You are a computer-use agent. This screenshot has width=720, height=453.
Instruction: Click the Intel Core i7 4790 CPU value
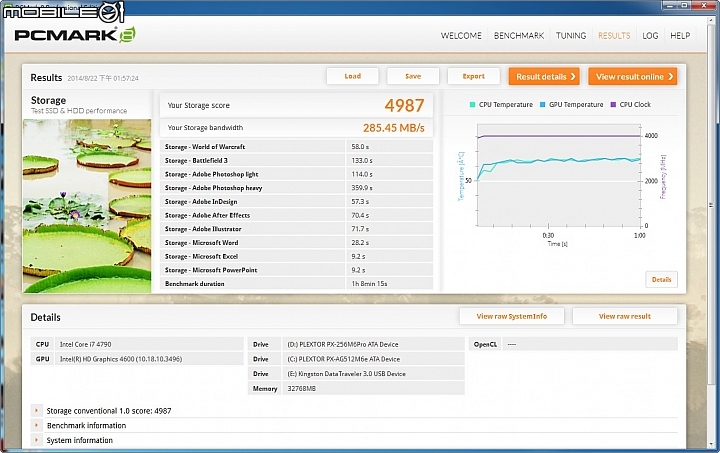(x=149, y=344)
